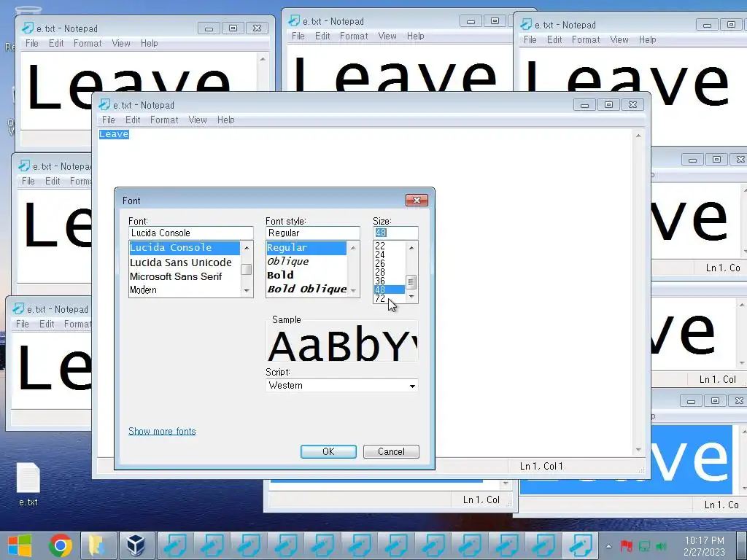Show hidden system tray icons arrow
This screenshot has width=747, height=560.
tap(608, 546)
